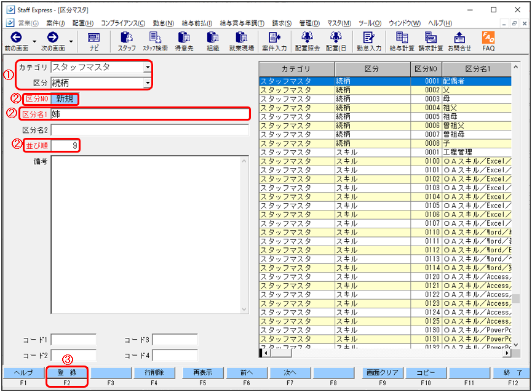This screenshot has height=392, width=532.
Task: Click the 新規 区分NO button
Action: point(65,98)
